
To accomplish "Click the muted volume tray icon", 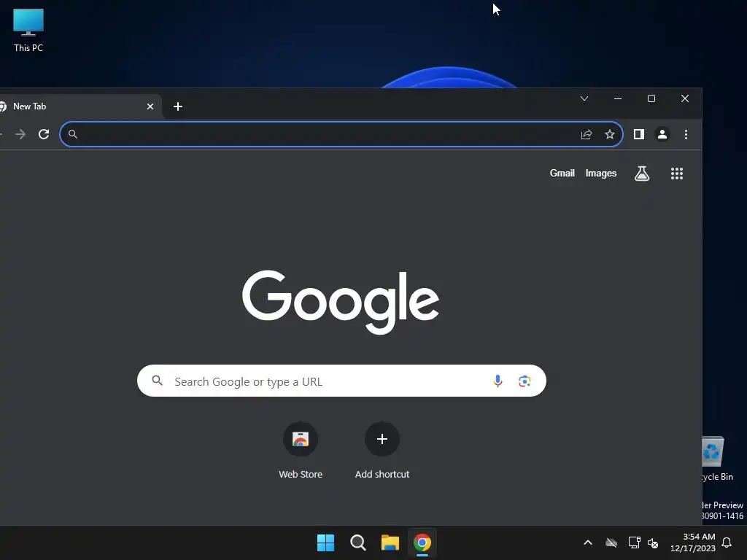I will (x=653, y=542).
